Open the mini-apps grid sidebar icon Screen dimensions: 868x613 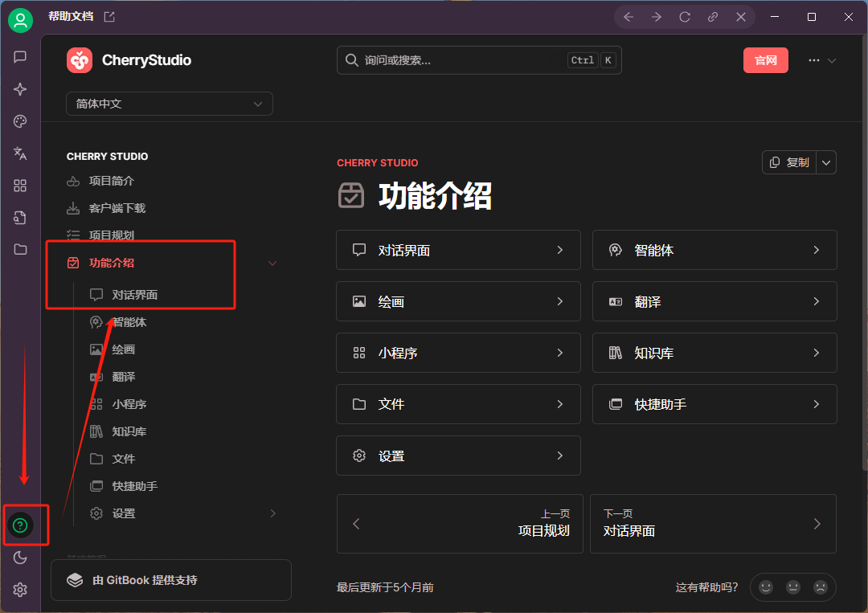point(20,186)
